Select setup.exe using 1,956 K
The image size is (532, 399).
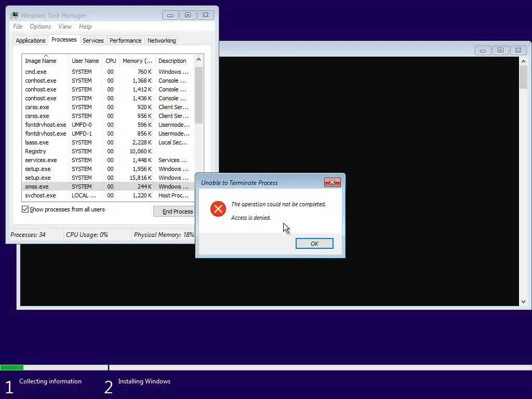[x=108, y=169]
